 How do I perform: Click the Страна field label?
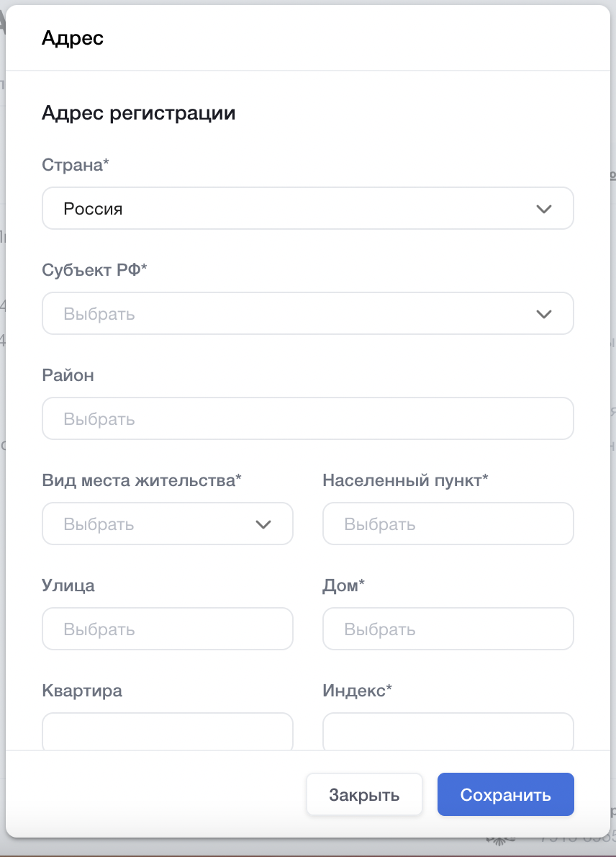[76, 165]
